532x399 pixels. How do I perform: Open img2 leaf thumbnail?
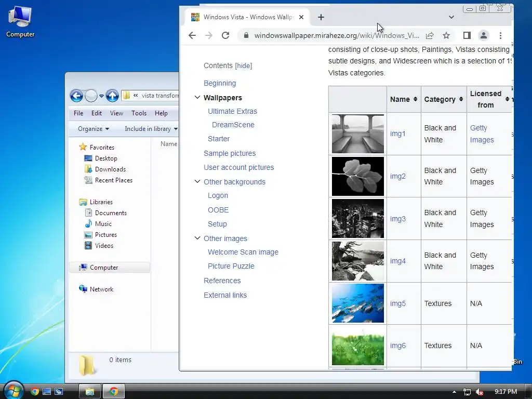pos(357,176)
